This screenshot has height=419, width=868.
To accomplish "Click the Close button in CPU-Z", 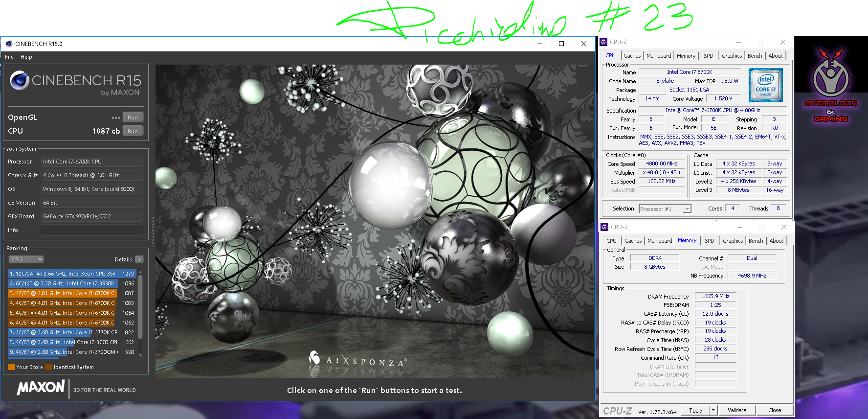I will click(x=775, y=410).
